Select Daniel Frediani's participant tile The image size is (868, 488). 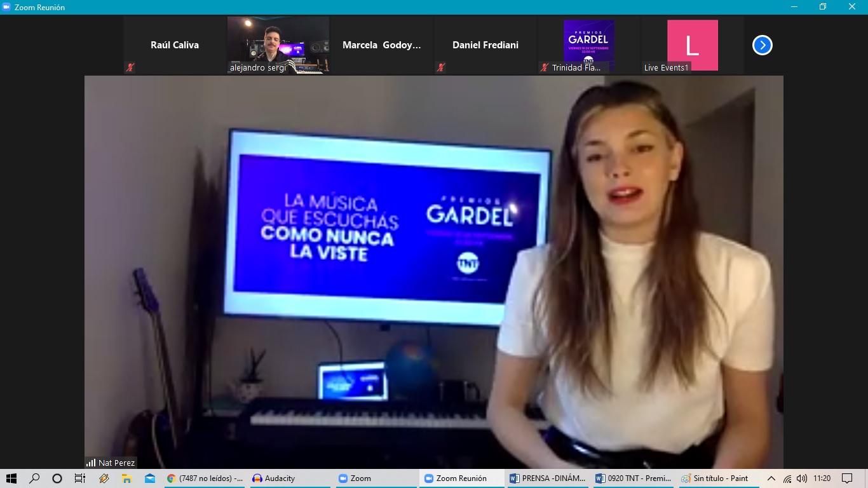click(485, 45)
